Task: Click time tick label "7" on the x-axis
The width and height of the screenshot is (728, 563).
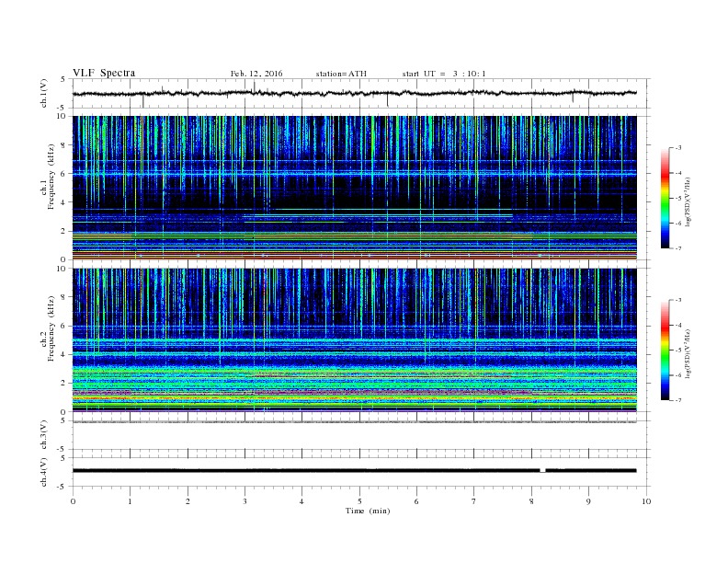Action: pos(474,501)
